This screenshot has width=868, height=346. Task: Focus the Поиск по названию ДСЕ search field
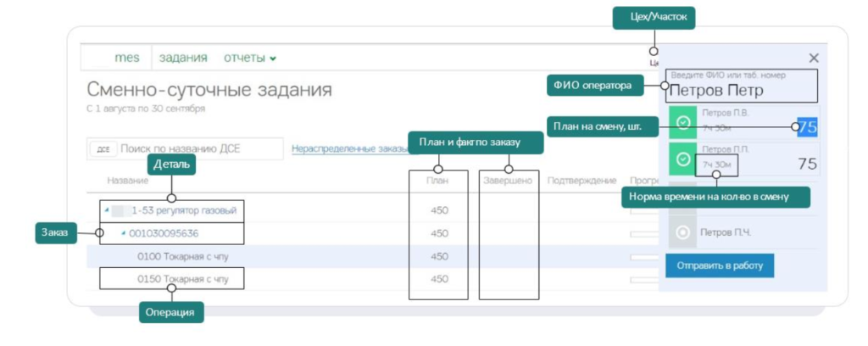click(x=185, y=149)
